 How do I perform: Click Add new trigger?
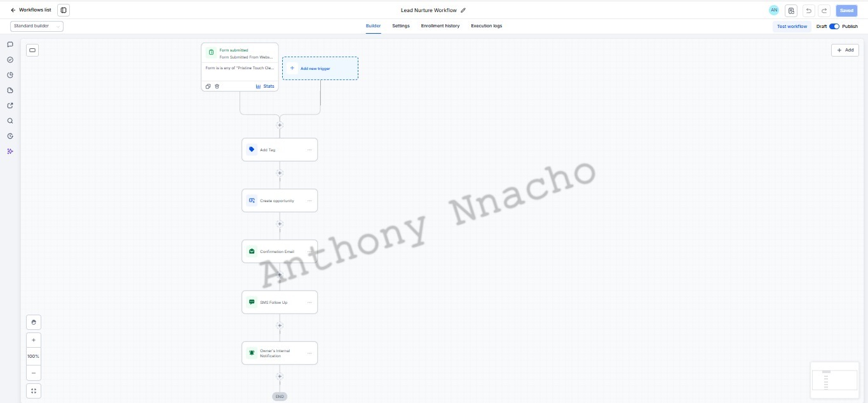(x=320, y=68)
